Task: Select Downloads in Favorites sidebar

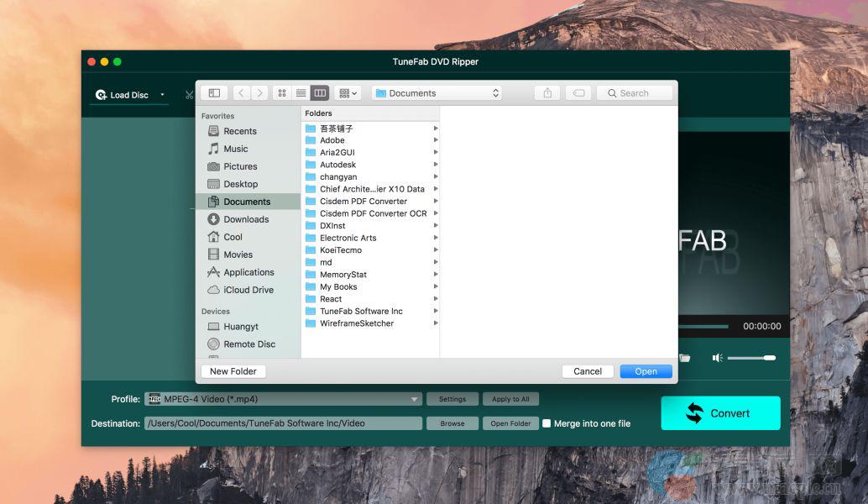Action: [246, 219]
